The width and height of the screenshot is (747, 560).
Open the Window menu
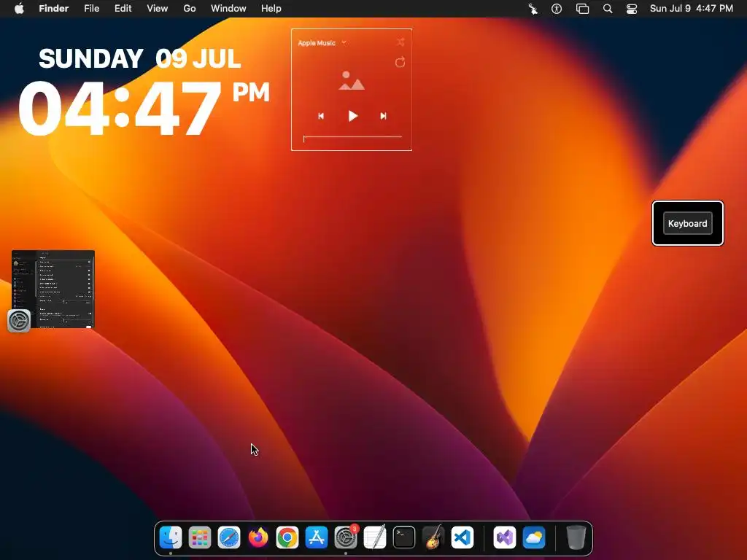click(x=228, y=9)
